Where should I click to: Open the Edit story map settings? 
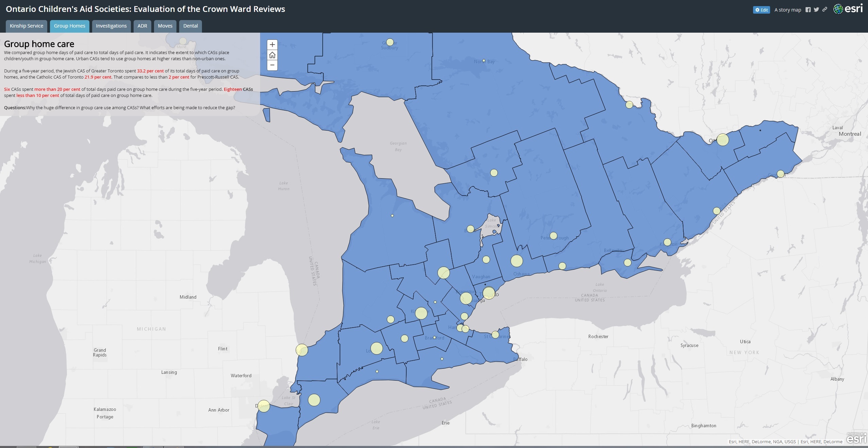pos(761,10)
